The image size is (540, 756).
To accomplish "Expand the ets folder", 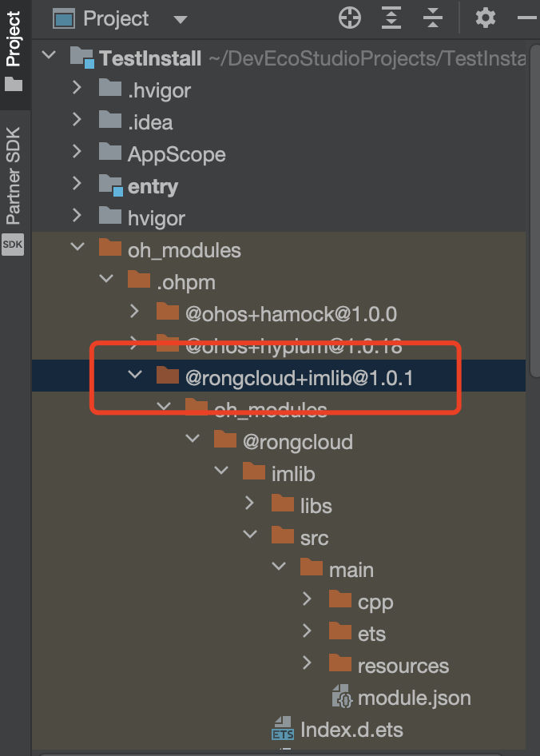I will point(307,631).
